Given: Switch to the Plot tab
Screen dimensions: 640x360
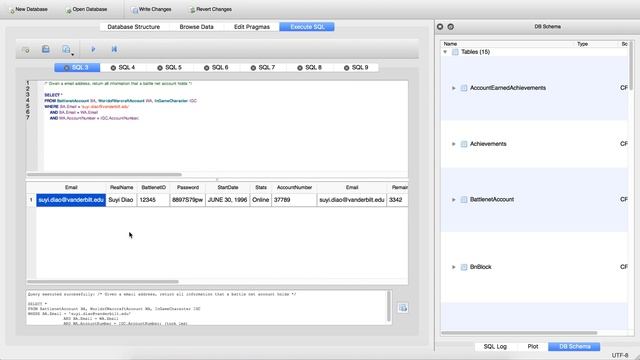Looking at the screenshot, I should [x=533, y=347].
